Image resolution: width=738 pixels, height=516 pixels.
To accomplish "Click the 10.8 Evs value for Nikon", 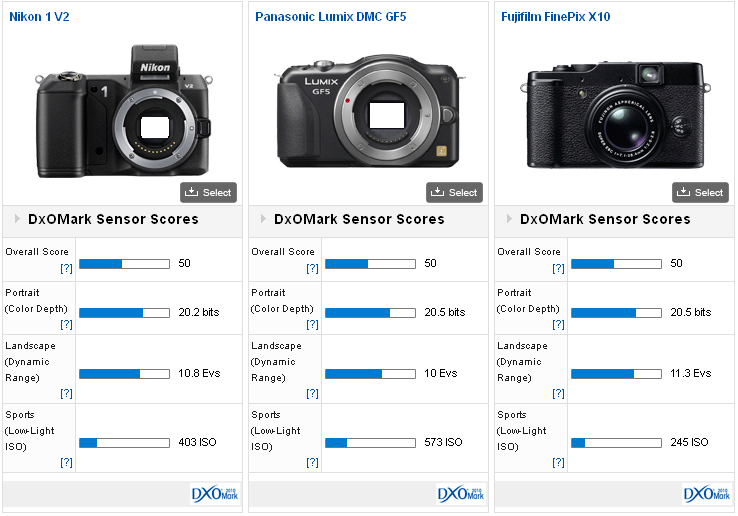I will click(199, 373).
